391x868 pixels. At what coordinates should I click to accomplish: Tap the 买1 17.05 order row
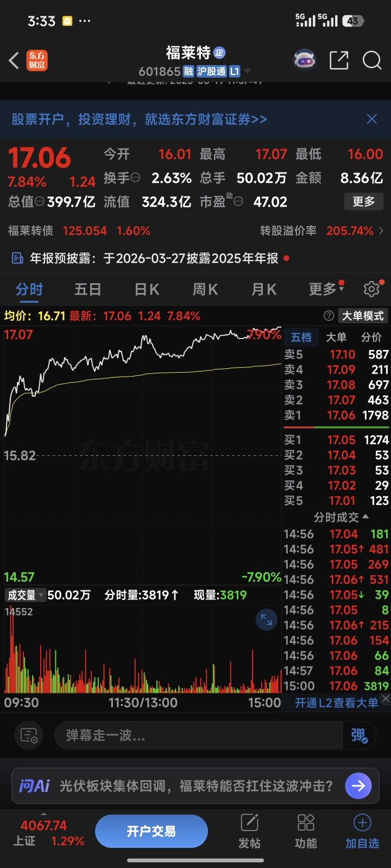337,440
